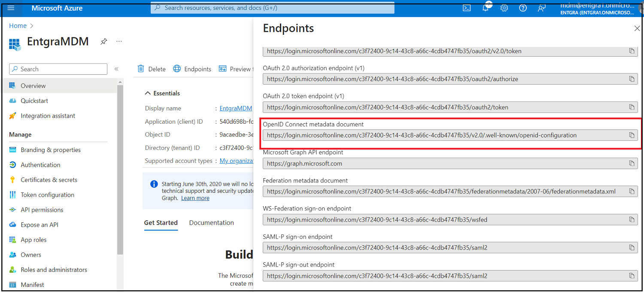
Task: Copy the Federation metadata document URL
Action: point(632,192)
